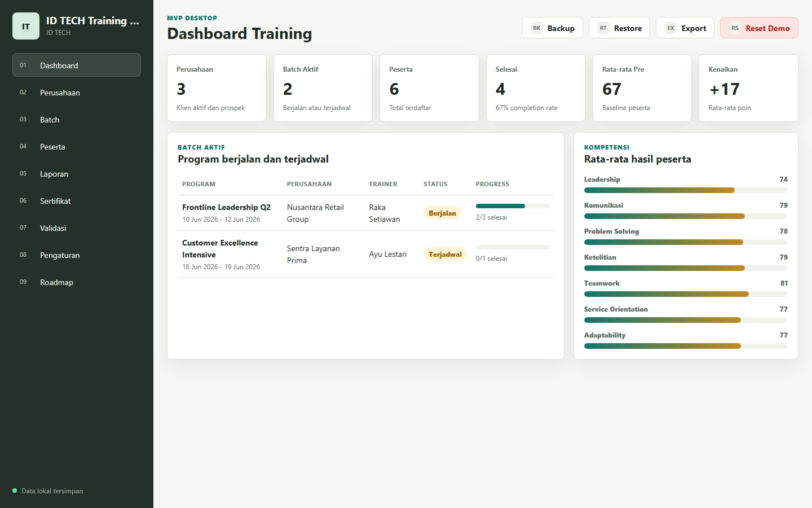This screenshot has width=812, height=508.
Task: Click the 0/1 selesai progress bar
Action: 512,247
